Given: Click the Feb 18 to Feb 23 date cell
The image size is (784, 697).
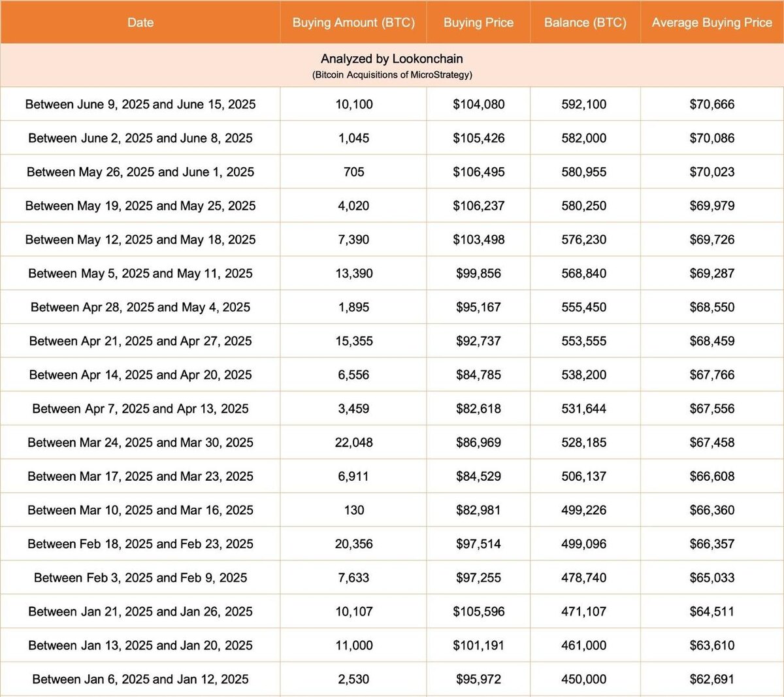Looking at the screenshot, I should point(140,543).
